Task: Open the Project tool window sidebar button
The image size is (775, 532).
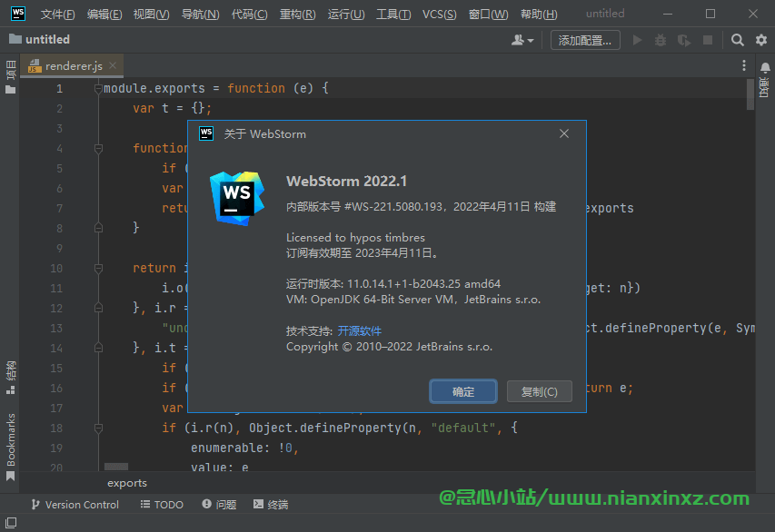Action: click(x=10, y=76)
